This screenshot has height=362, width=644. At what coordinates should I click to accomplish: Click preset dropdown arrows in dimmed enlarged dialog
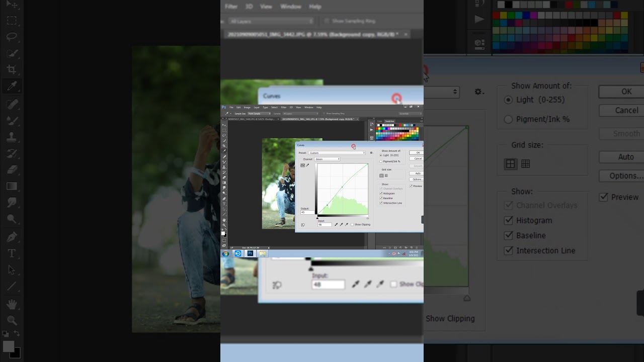455,92
